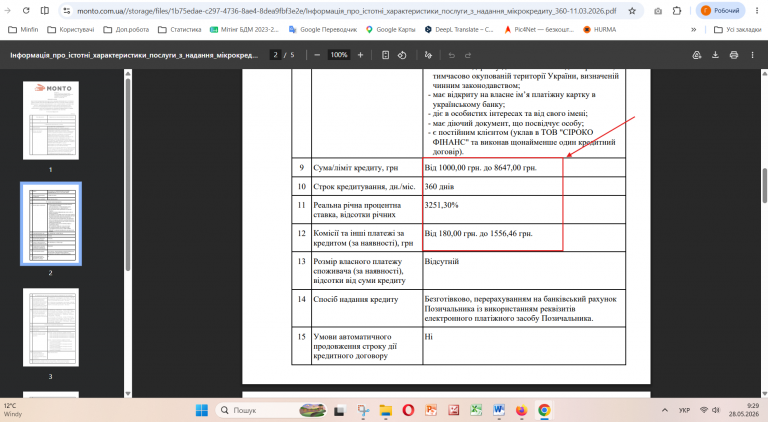The width and height of the screenshot is (768, 422).
Task: Expand hidden bookmarks with double chevron
Action: point(694,29)
